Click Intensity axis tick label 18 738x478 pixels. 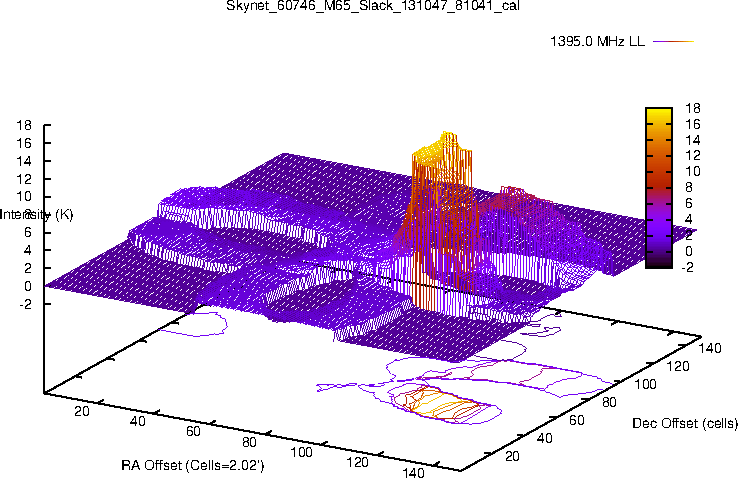click(24, 125)
